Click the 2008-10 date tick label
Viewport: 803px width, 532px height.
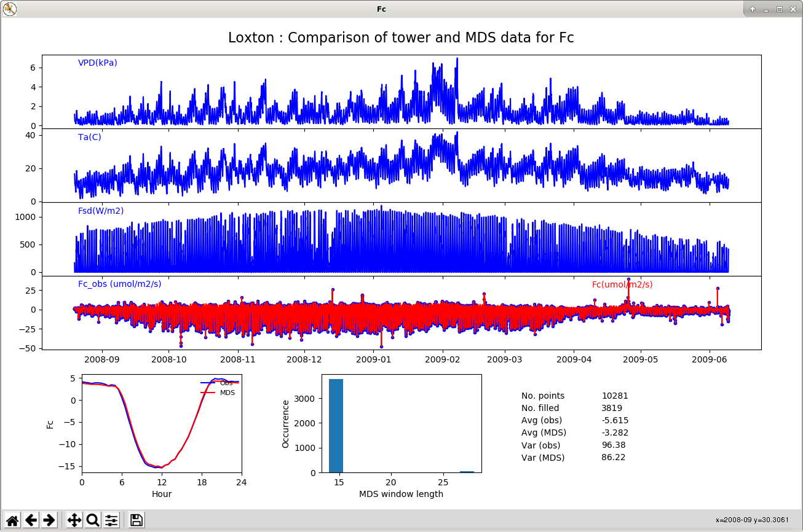(168, 359)
